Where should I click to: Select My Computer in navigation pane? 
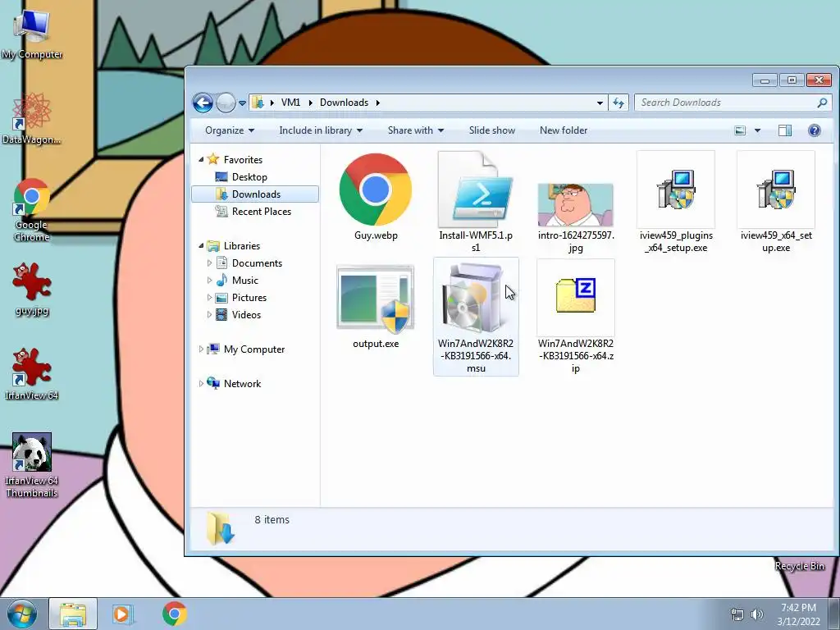(x=254, y=349)
